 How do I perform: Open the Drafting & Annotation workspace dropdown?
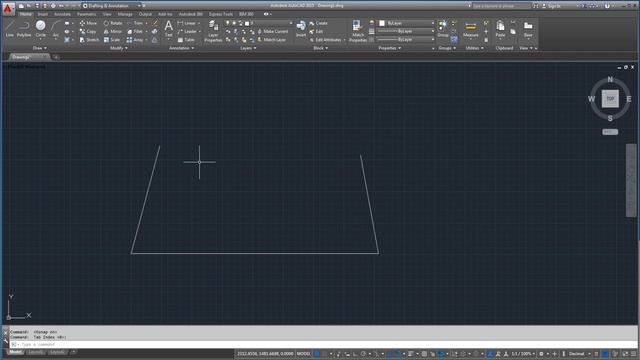click(111, 6)
